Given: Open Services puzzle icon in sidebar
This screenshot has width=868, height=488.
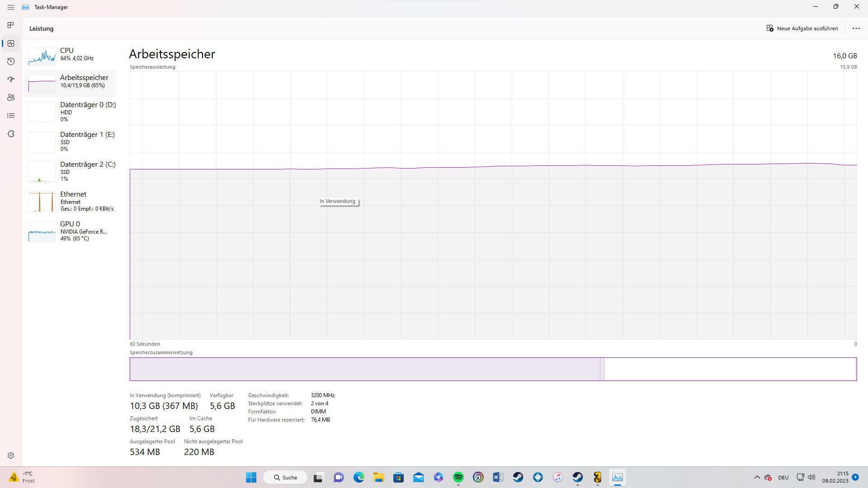Looking at the screenshot, I should [11, 134].
